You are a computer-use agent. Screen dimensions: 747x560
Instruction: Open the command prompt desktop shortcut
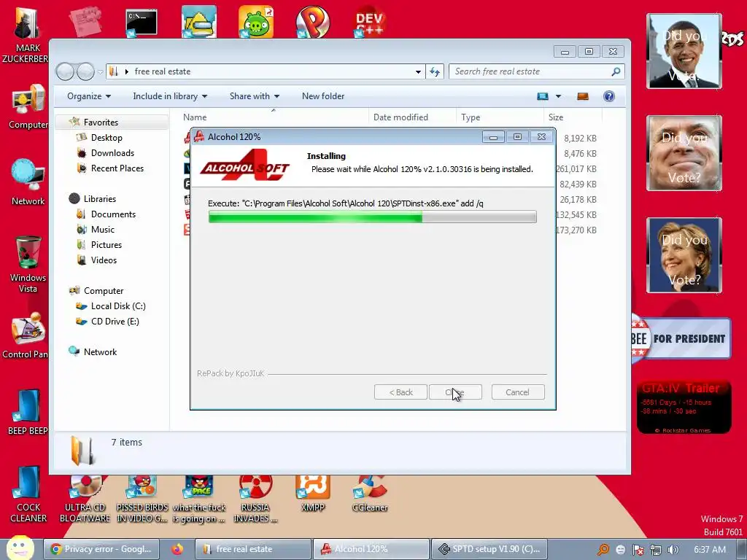(x=142, y=23)
